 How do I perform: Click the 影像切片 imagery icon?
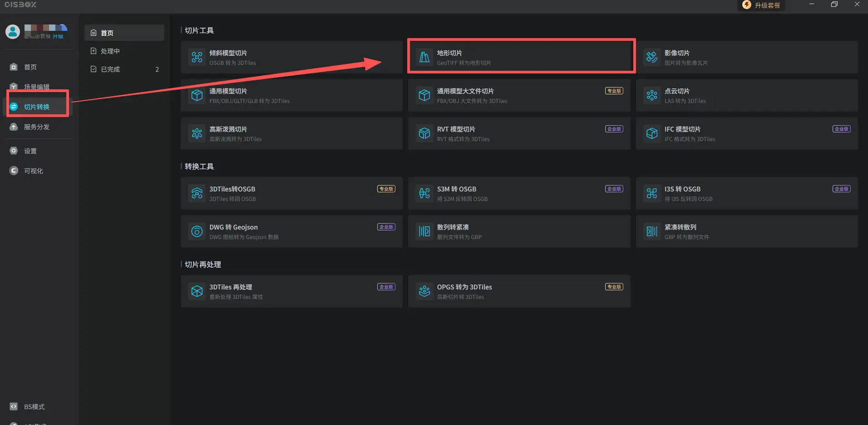pos(652,57)
